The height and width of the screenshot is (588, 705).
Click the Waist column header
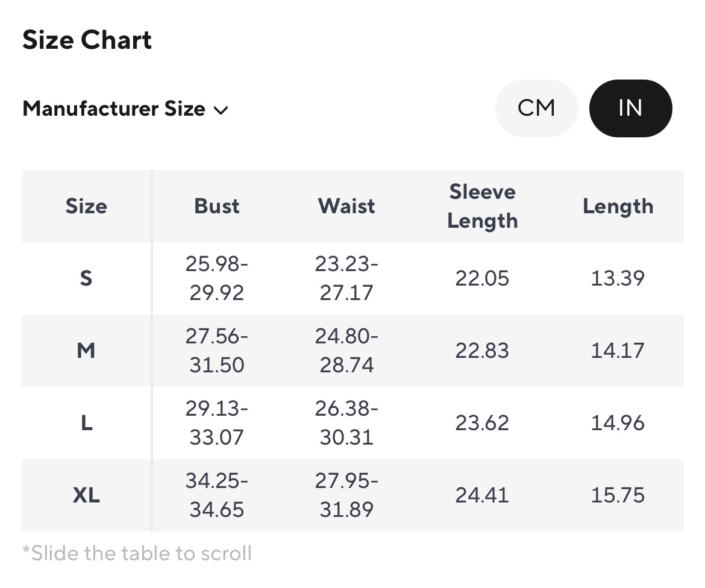[346, 206]
